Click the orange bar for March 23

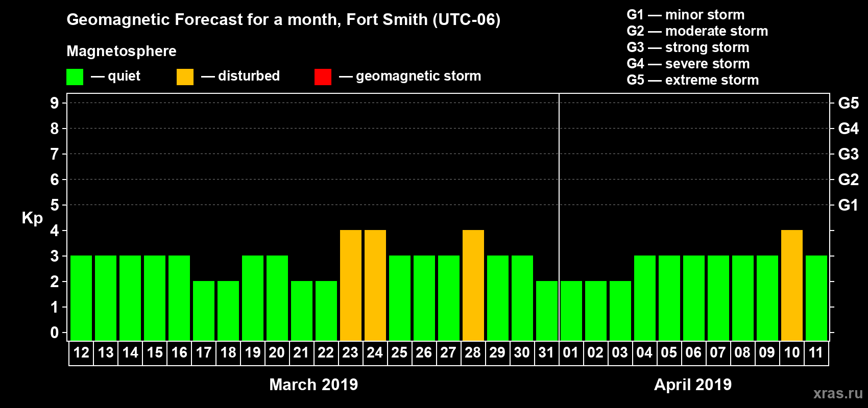(351, 286)
